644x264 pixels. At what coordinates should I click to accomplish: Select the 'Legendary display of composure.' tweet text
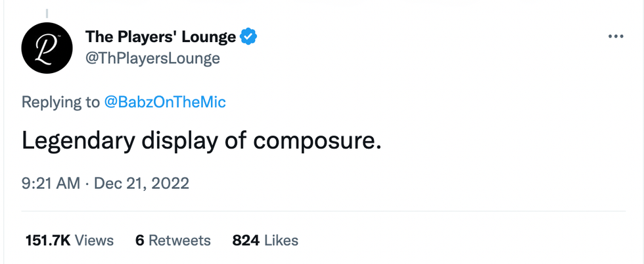[201, 140]
